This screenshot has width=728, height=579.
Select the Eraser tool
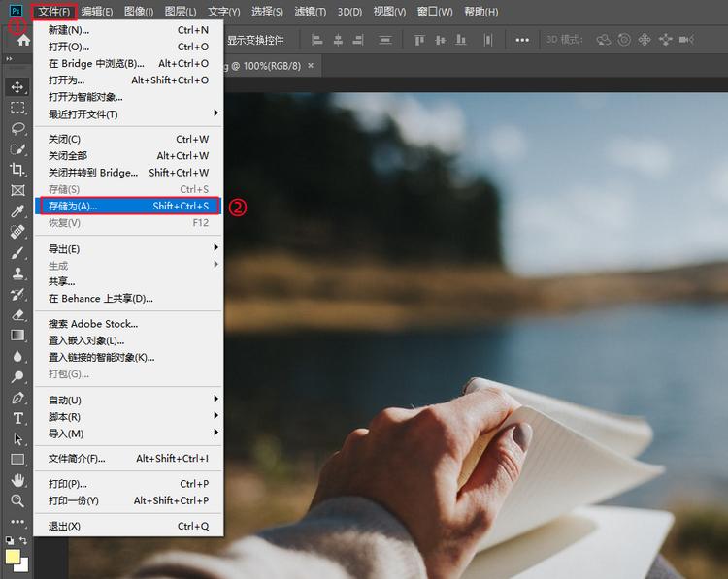coord(17,314)
